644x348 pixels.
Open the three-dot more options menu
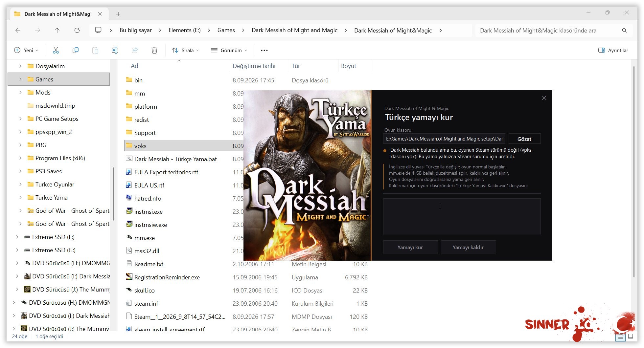point(264,50)
